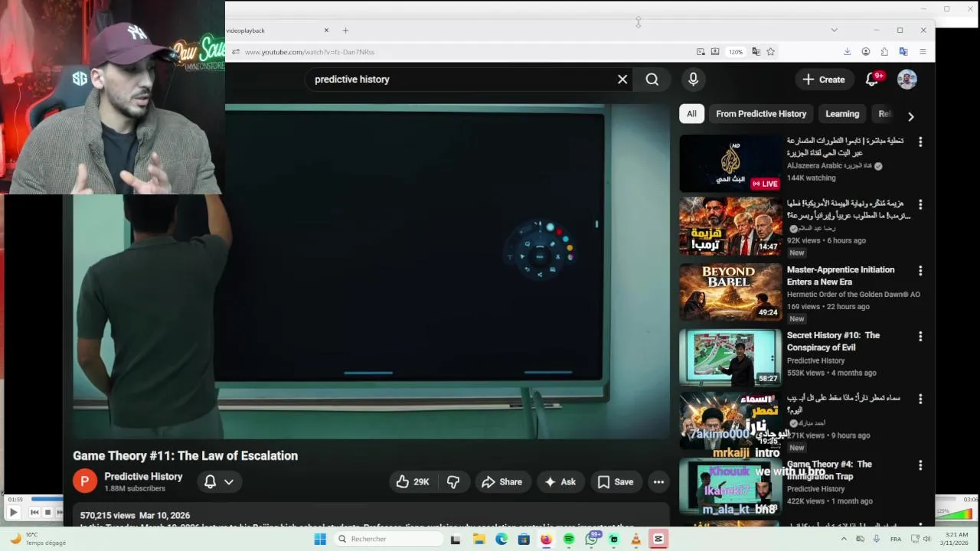Open browser extensions puzzle icon
The width and height of the screenshot is (980, 551).
coord(884,52)
